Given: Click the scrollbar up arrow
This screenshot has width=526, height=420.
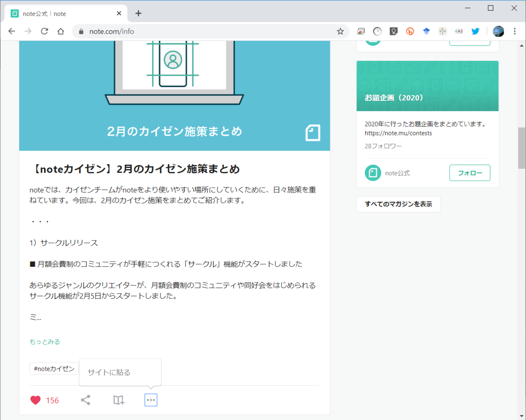Looking at the screenshot, I should pyautogui.click(x=521, y=45).
